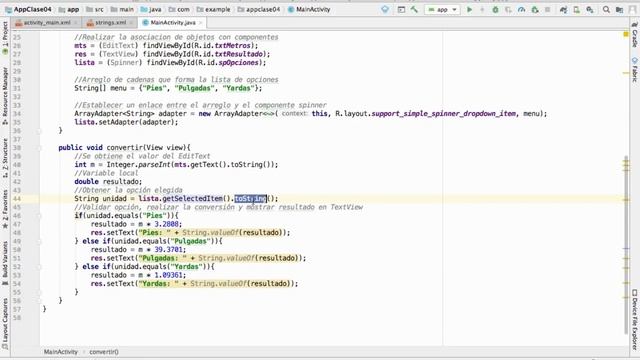Click the 'com' breadcrumb folder
The height and width of the screenshot is (360, 640).
[179, 9]
